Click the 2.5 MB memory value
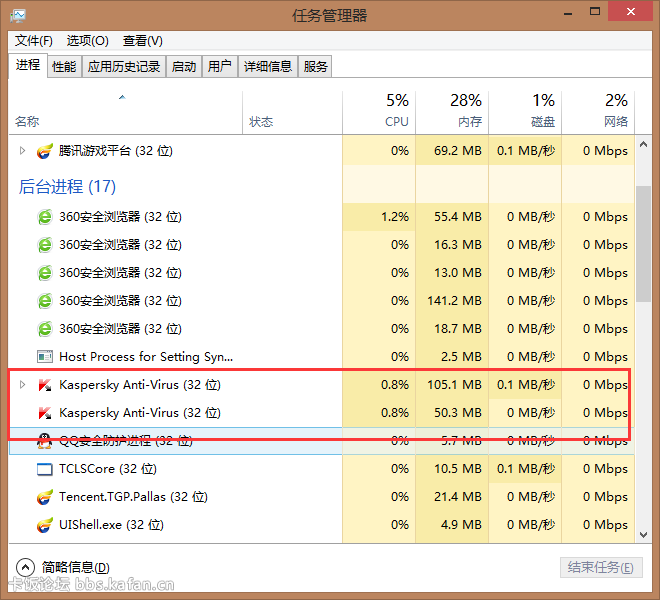 point(461,357)
